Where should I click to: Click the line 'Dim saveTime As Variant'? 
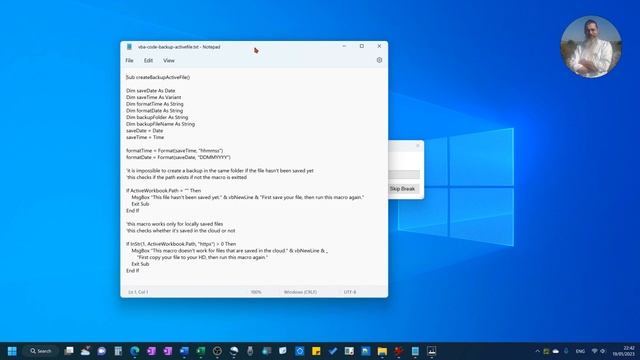[153, 97]
